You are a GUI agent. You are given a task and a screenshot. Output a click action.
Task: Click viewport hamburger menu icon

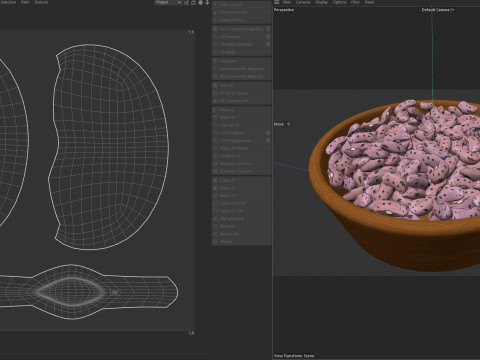(x=276, y=2)
